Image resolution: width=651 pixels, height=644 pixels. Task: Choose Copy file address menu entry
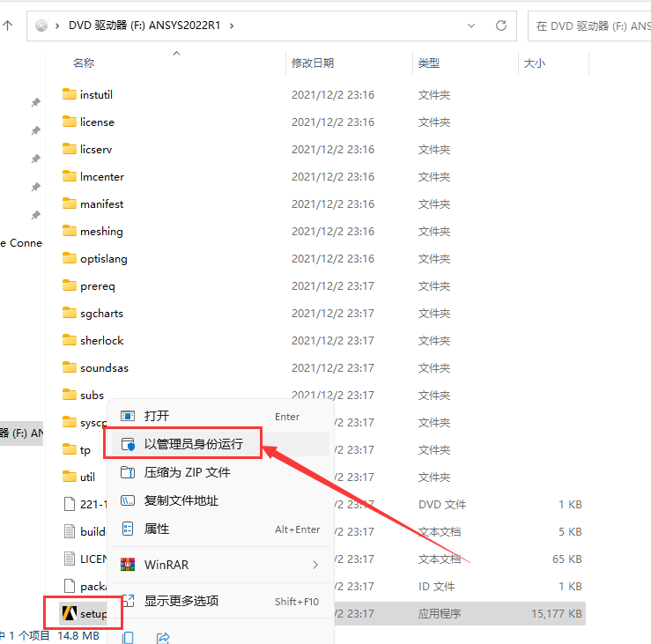(220, 500)
